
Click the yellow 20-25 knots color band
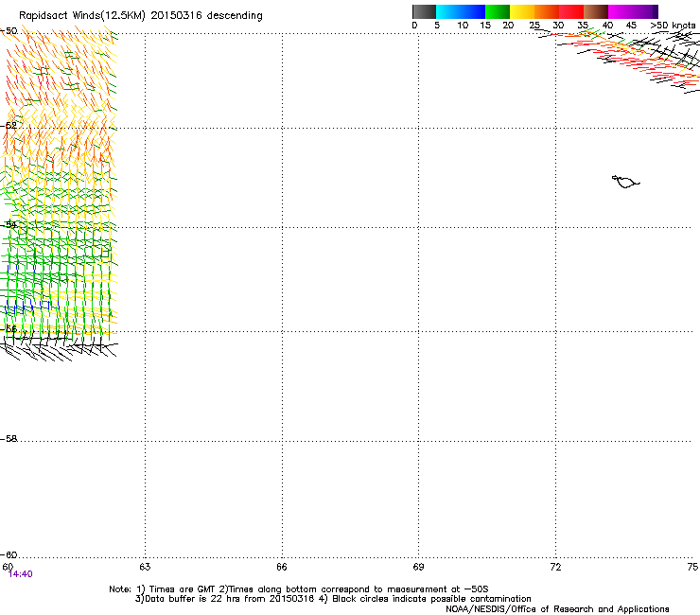tap(522, 11)
